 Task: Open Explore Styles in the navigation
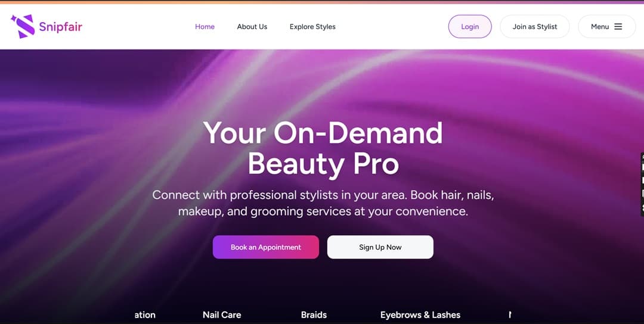[x=312, y=27]
